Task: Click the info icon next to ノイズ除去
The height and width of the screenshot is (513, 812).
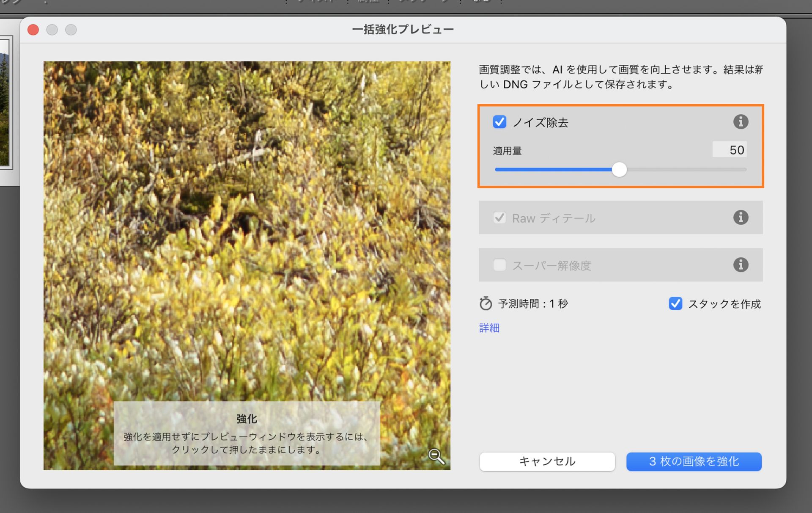Action: (x=741, y=122)
